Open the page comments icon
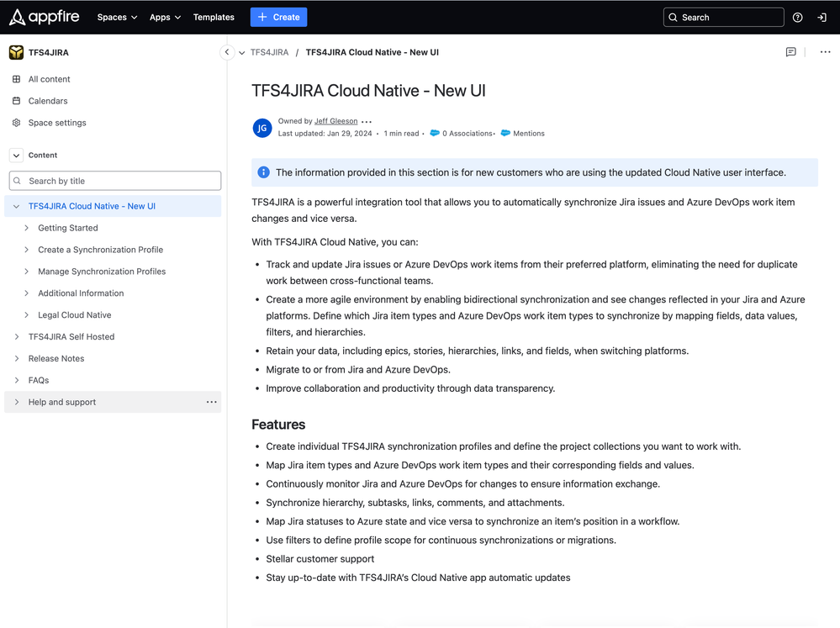The image size is (840, 628). tap(790, 52)
